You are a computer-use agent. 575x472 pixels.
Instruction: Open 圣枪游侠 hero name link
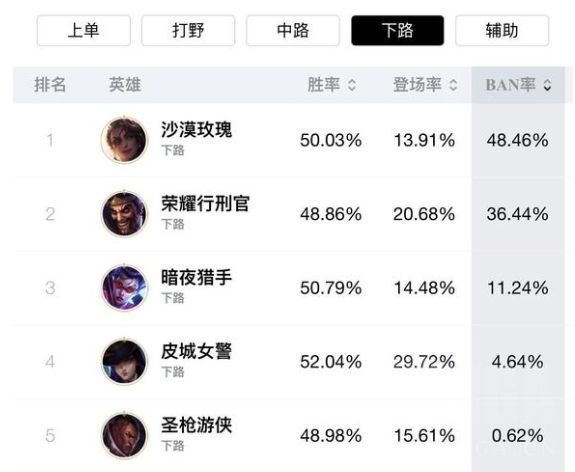197,425
